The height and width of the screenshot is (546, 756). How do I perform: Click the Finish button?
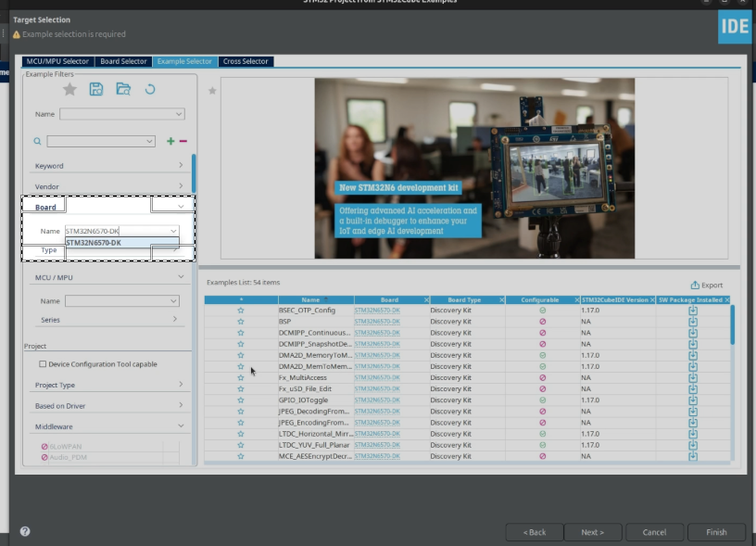click(716, 532)
